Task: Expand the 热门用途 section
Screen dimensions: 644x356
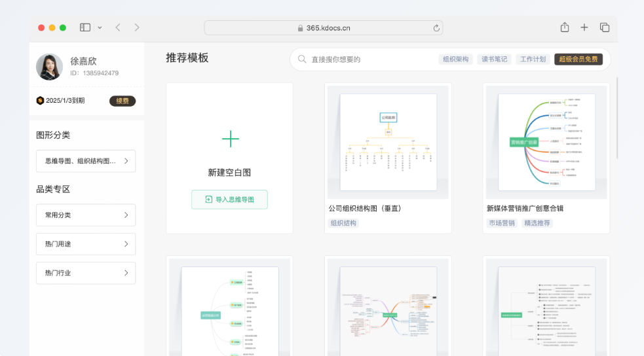Action: coord(86,244)
